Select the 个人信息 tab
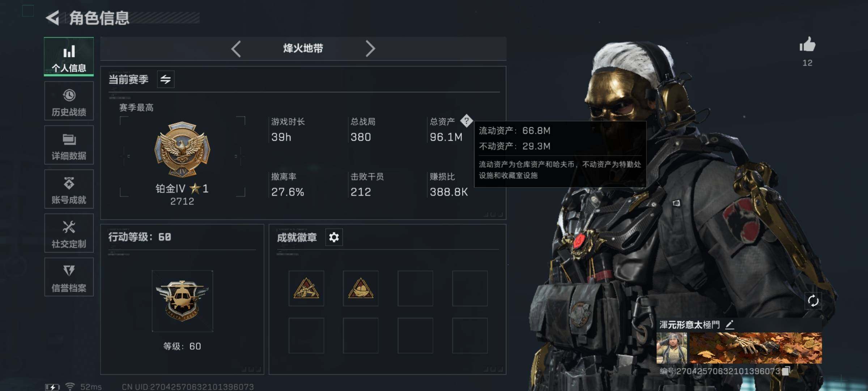Image resolution: width=868 pixels, height=391 pixels. point(69,56)
